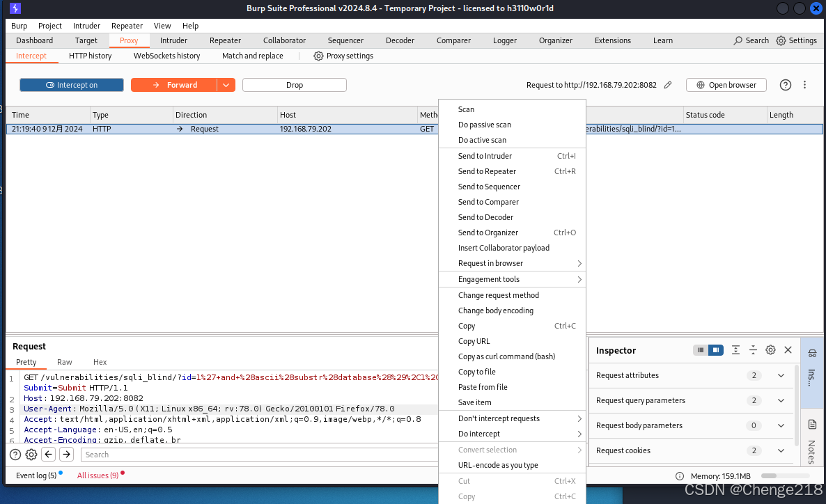Viewport: 826px width, 504px height.
Task: Click the request editor help icon
Action: point(15,455)
